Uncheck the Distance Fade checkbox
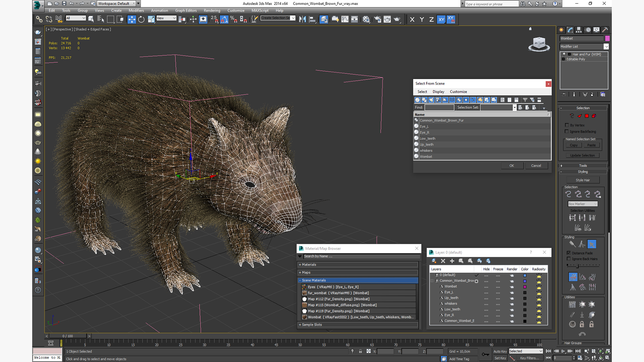This screenshot has height=362, width=644. pos(569,253)
